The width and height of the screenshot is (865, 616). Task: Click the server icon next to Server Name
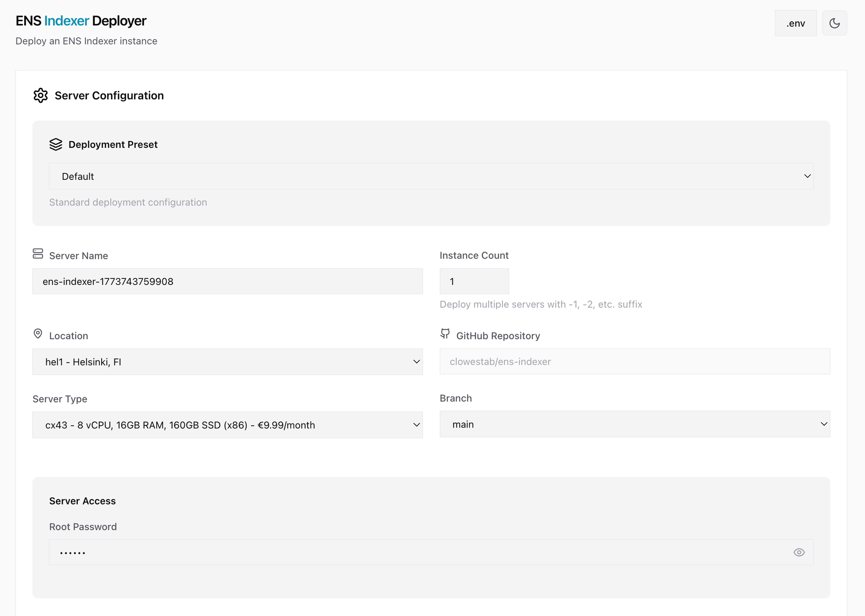click(38, 254)
